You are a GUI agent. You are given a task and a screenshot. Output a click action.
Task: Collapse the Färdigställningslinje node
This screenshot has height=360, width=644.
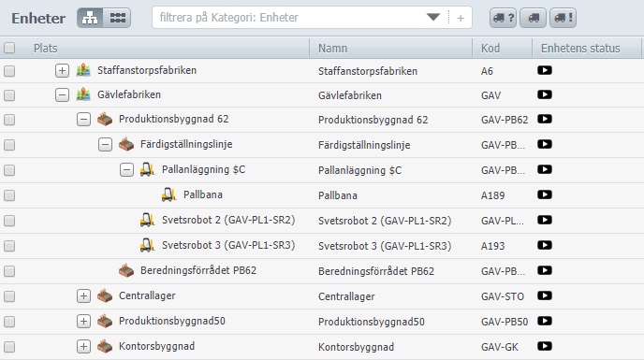pyautogui.click(x=105, y=145)
